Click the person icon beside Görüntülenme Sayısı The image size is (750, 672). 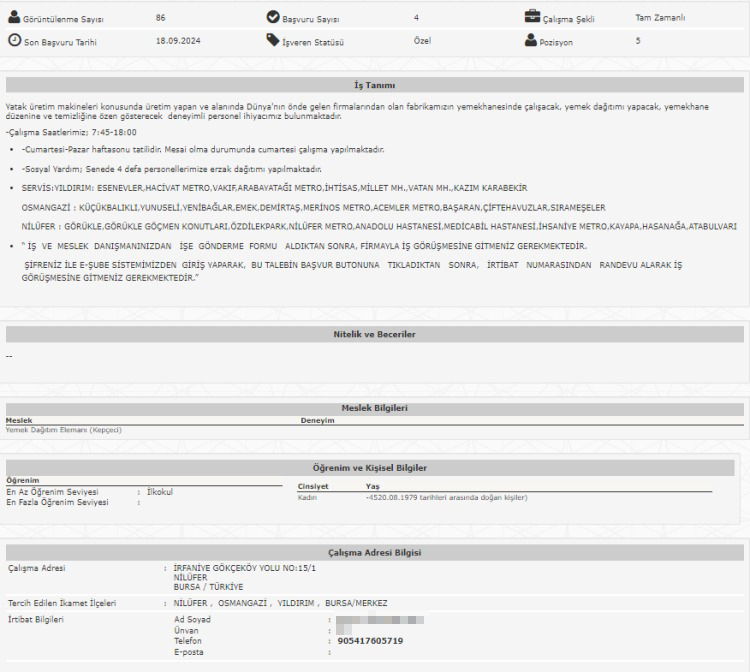(x=14, y=18)
